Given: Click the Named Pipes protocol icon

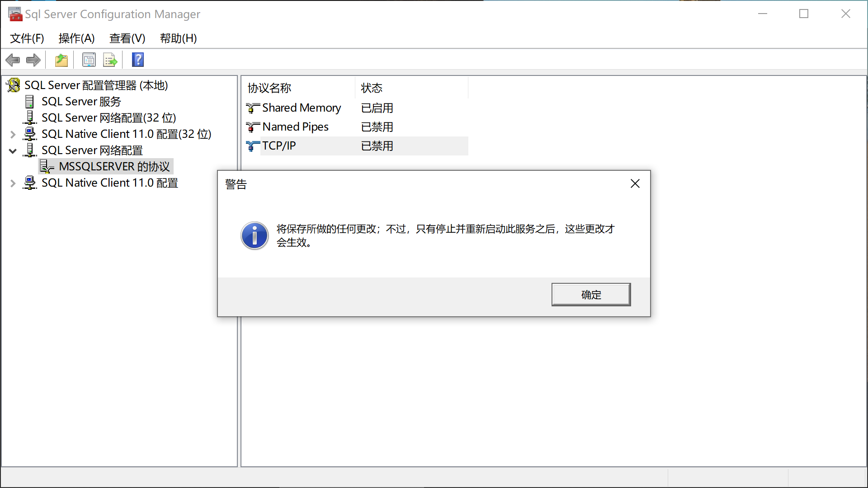Looking at the screenshot, I should [x=252, y=127].
